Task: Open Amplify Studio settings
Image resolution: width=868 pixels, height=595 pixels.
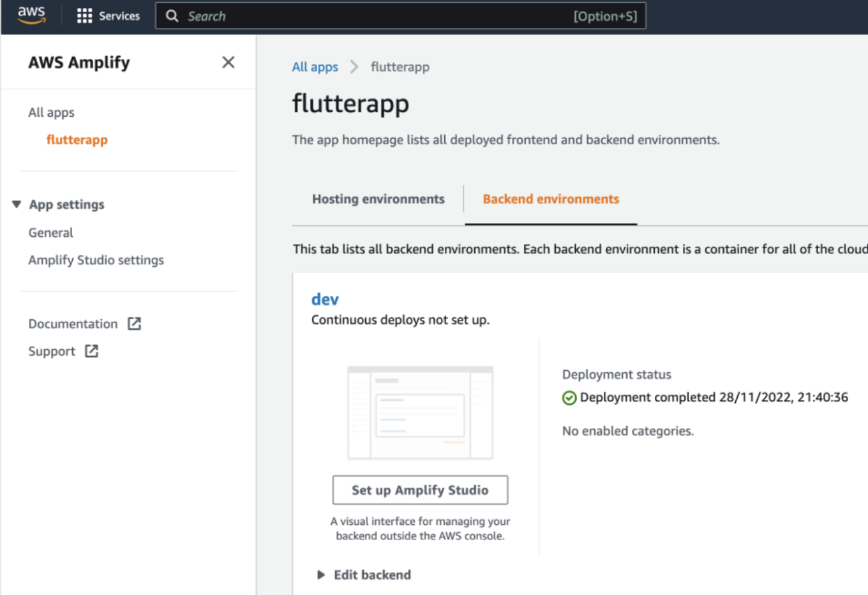Action: pyautogui.click(x=96, y=260)
